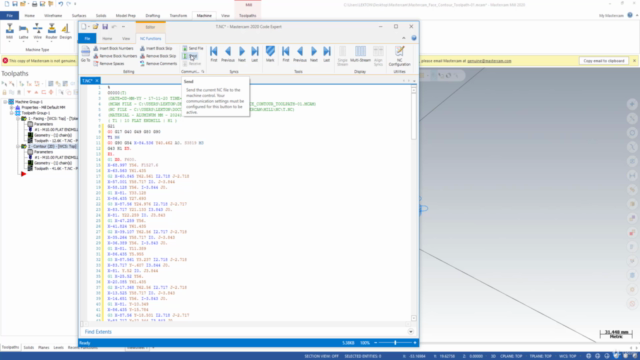Open Code Expert help icon
The image size is (640, 360).
(x=414, y=38)
